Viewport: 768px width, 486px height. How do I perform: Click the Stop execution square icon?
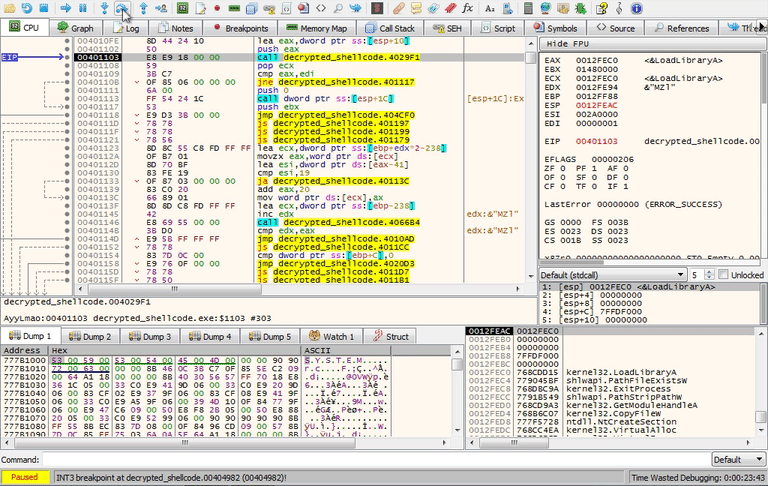pyautogui.click(x=46, y=8)
